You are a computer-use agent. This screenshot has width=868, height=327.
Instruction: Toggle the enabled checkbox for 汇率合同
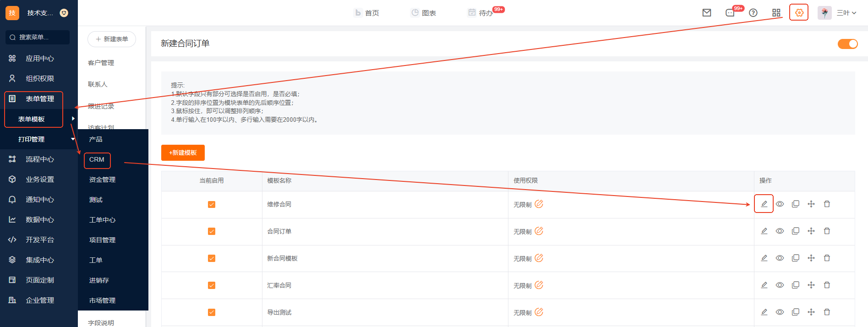[212, 286]
